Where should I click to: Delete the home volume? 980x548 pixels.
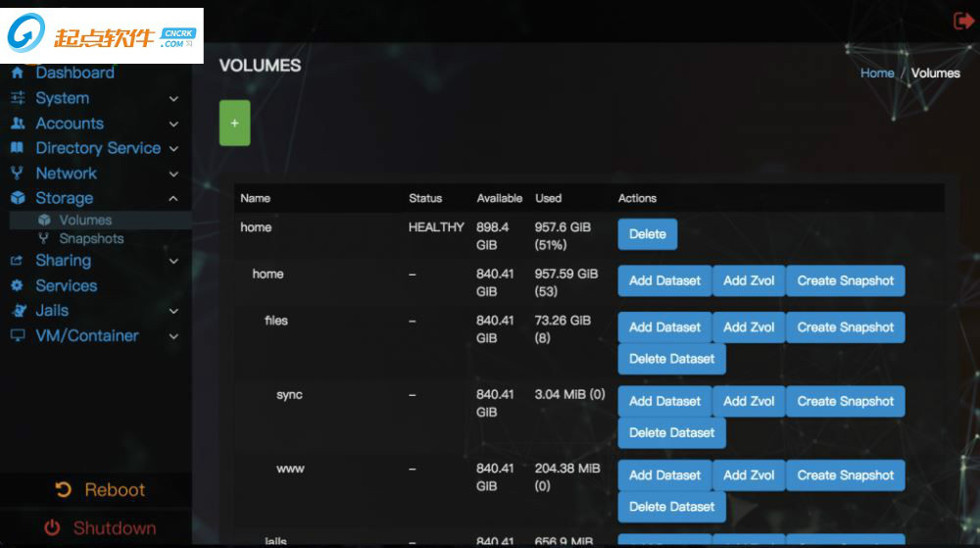click(647, 234)
